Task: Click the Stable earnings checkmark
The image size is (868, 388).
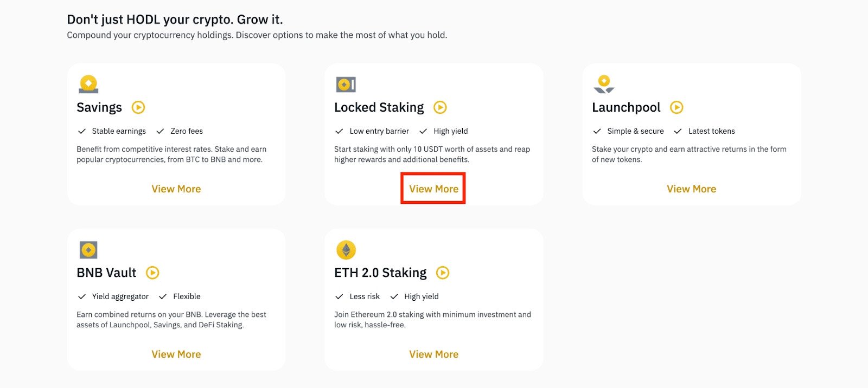Action: [x=82, y=131]
